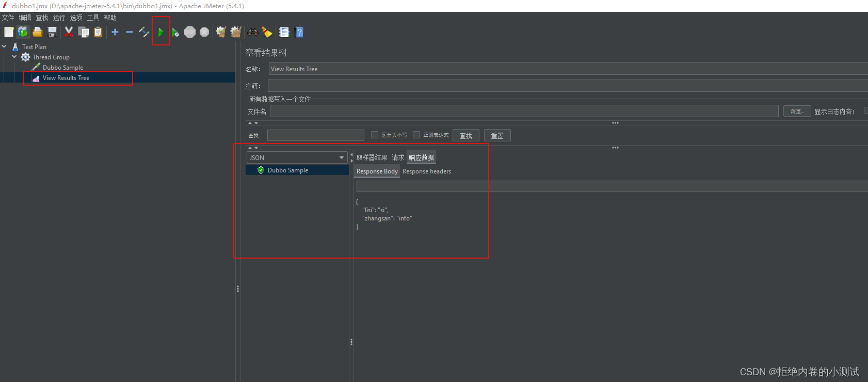The width and height of the screenshot is (868, 382).
Task: Clear current results with single broom icon
Action: pos(221,32)
